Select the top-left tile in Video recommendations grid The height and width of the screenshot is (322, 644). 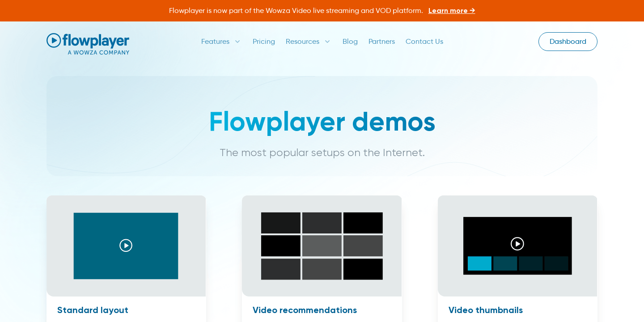point(280,222)
